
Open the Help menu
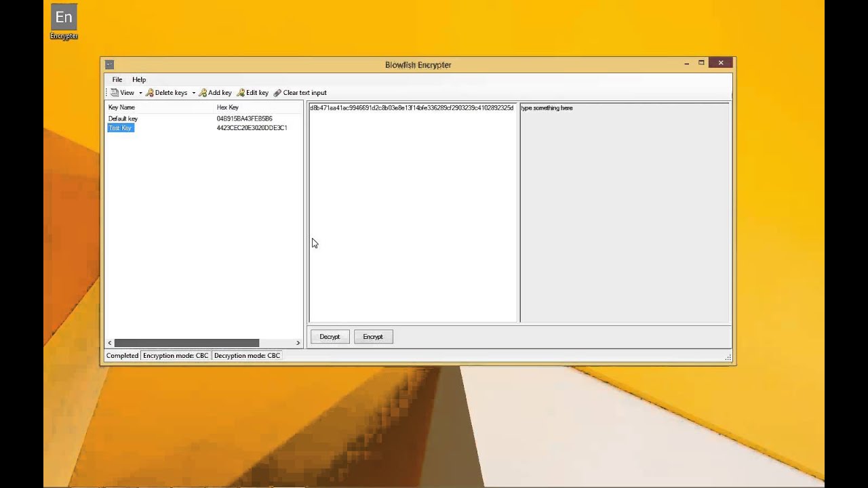pyautogui.click(x=139, y=79)
